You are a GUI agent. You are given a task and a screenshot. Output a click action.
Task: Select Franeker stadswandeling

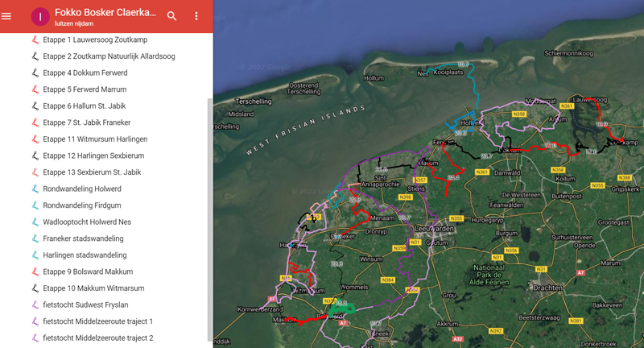pos(83,238)
